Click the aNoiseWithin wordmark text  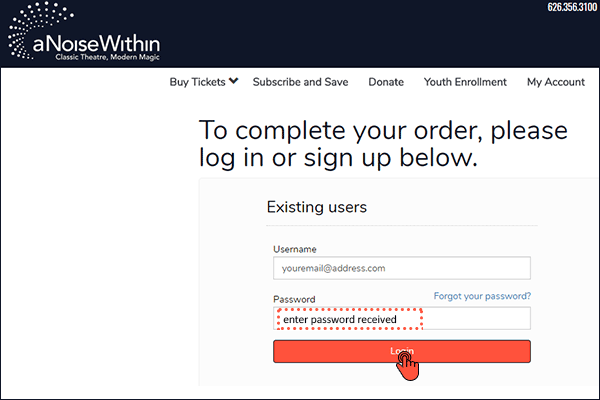pos(95,45)
